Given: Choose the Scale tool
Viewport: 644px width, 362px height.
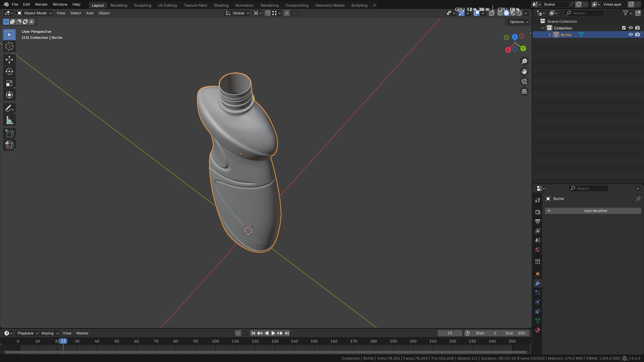Looking at the screenshot, I should 9,83.
